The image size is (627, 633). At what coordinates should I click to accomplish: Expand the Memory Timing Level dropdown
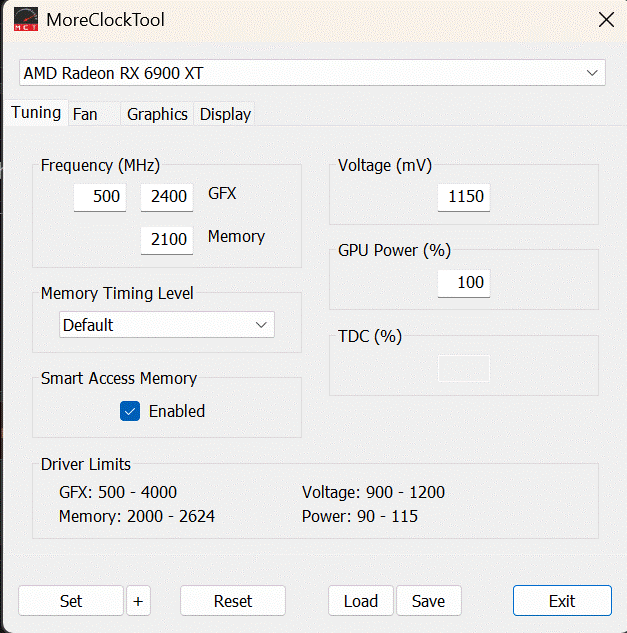pyautogui.click(x=167, y=324)
